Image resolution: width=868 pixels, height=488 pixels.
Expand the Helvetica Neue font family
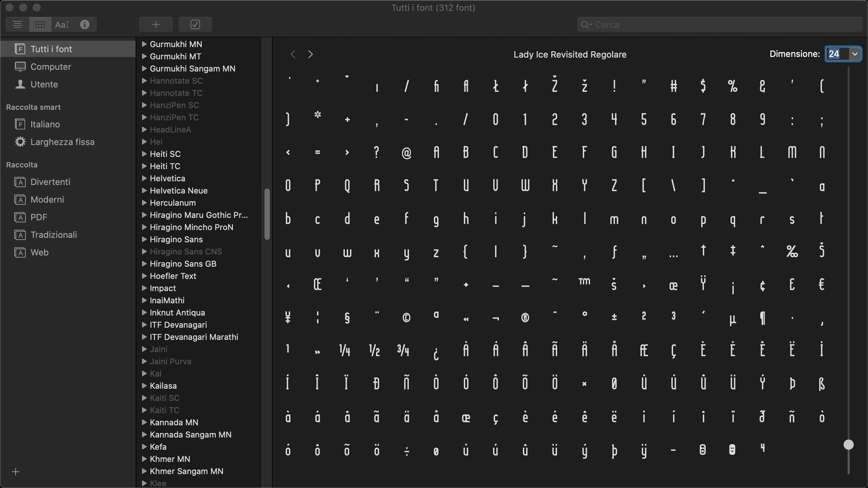144,190
